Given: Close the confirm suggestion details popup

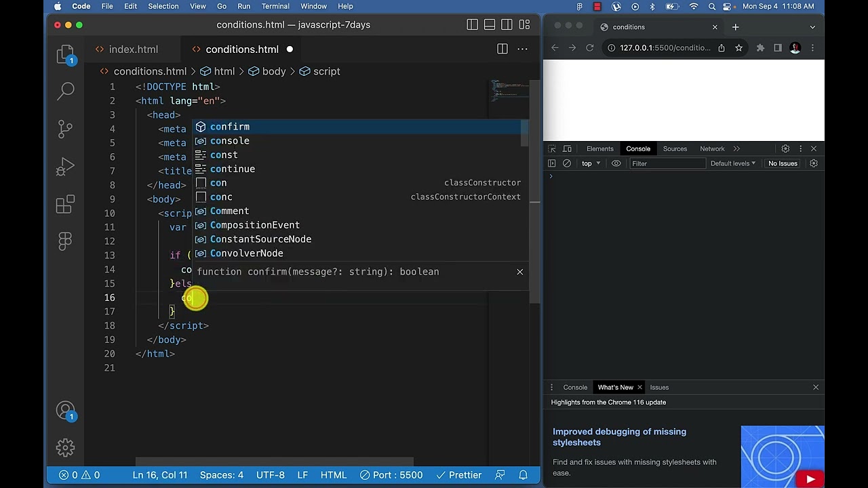Looking at the screenshot, I should [520, 272].
